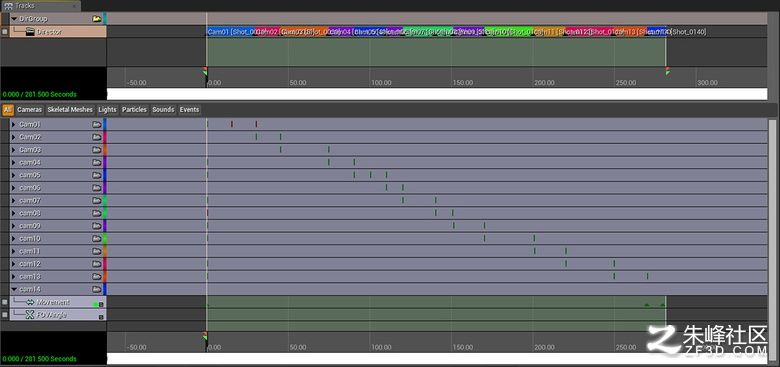Click the Director clapperboard track icon
This screenshot has height=367, width=780.
pyautogui.click(x=30, y=32)
